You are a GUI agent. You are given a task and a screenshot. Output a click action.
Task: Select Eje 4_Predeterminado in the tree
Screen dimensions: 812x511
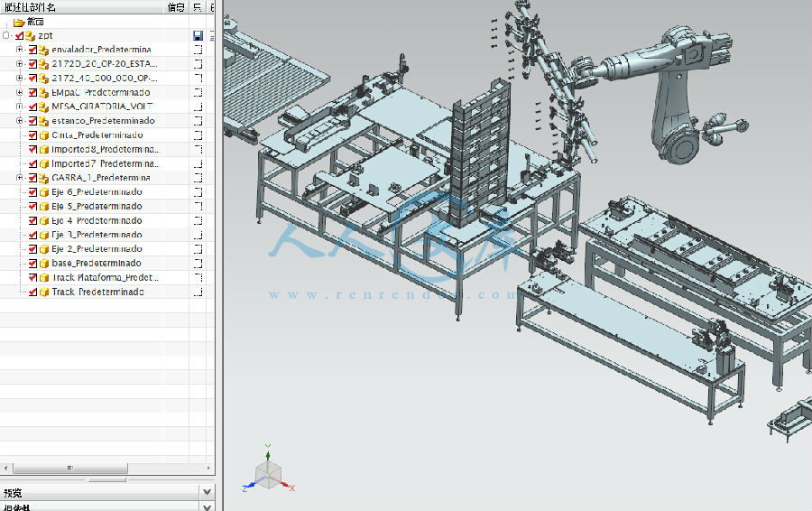click(x=97, y=221)
